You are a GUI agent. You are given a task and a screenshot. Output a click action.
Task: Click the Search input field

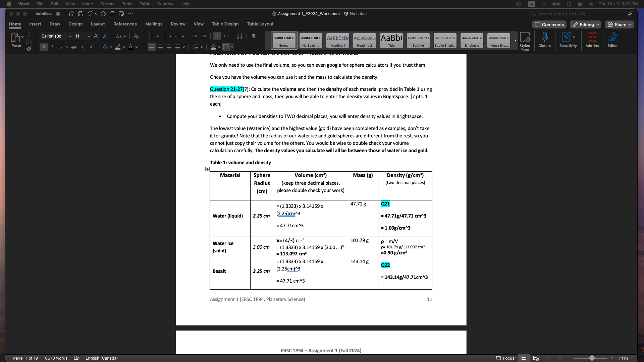(x=576, y=14)
